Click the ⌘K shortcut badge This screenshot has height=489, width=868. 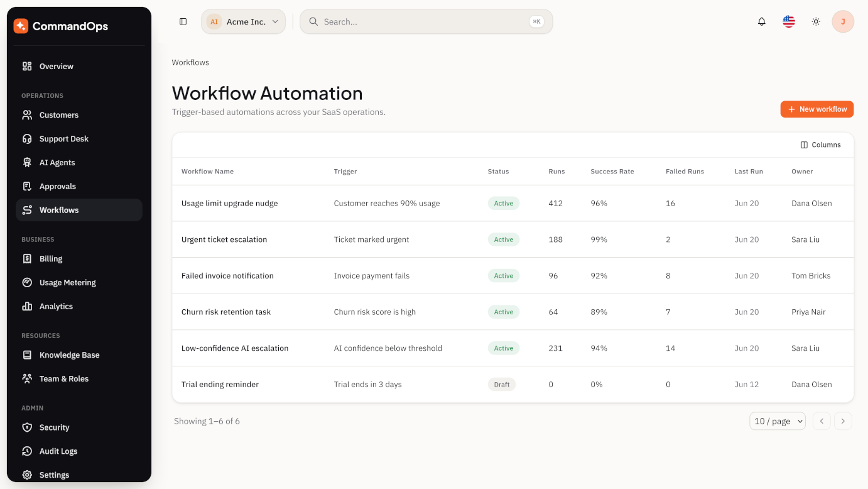tap(536, 21)
